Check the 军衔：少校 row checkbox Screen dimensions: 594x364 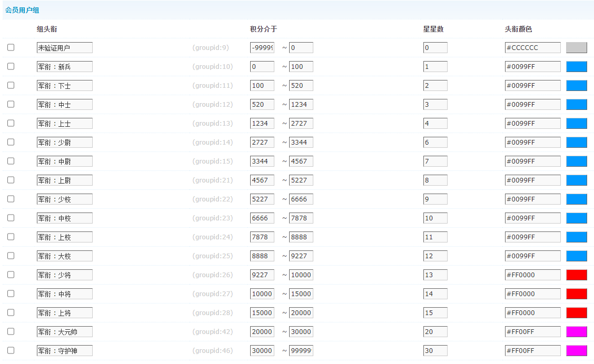11,199
